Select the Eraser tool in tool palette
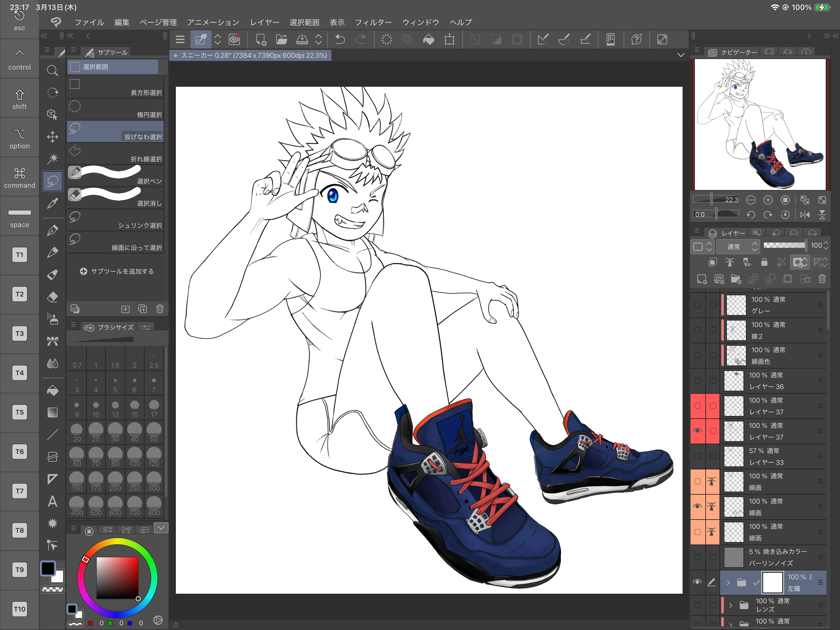840x630 pixels. tap(52, 297)
